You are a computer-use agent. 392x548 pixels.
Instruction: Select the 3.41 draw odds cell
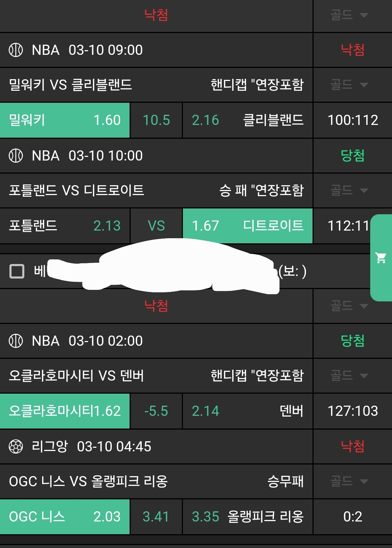[156, 517]
